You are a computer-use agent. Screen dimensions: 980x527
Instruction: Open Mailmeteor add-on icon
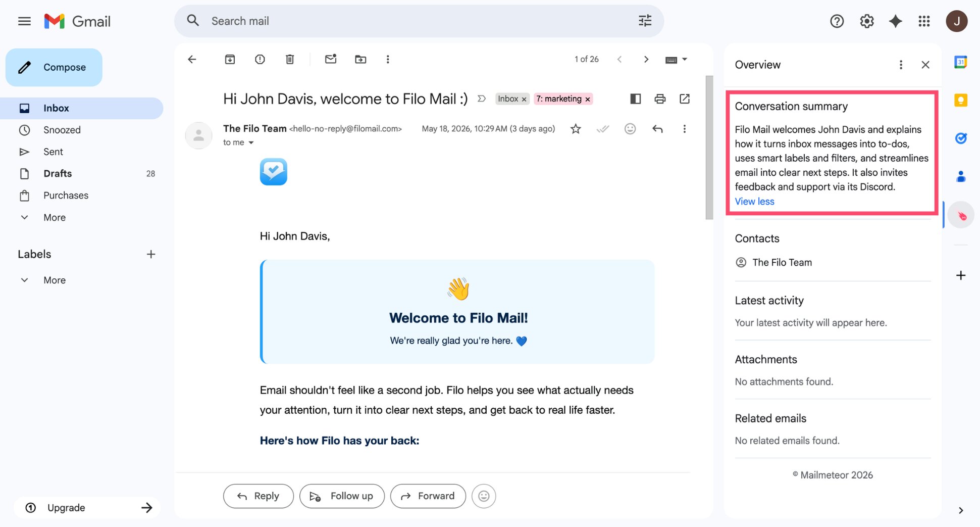960,215
